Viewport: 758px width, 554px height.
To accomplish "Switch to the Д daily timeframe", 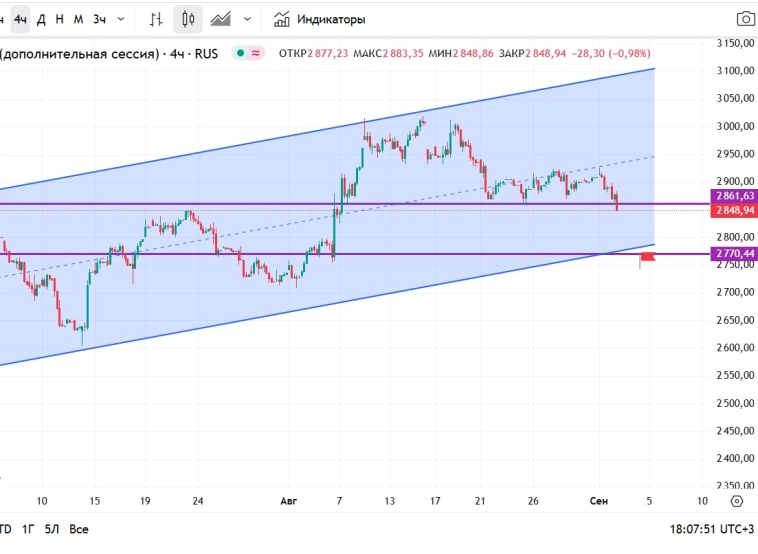I will 41,19.
